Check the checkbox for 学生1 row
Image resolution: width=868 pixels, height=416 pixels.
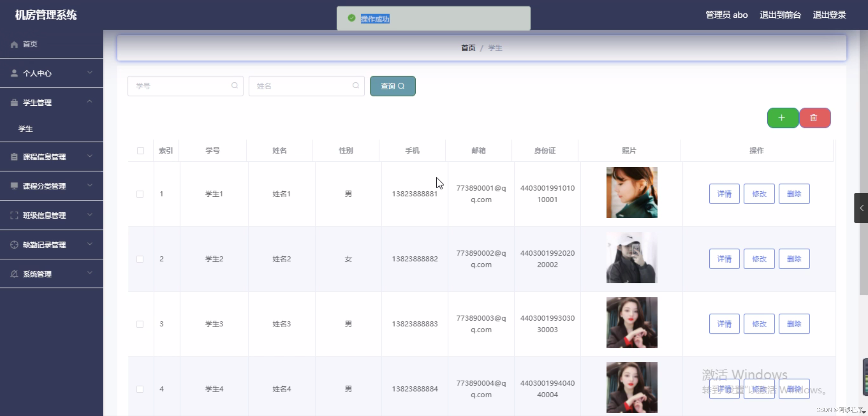[x=140, y=194]
